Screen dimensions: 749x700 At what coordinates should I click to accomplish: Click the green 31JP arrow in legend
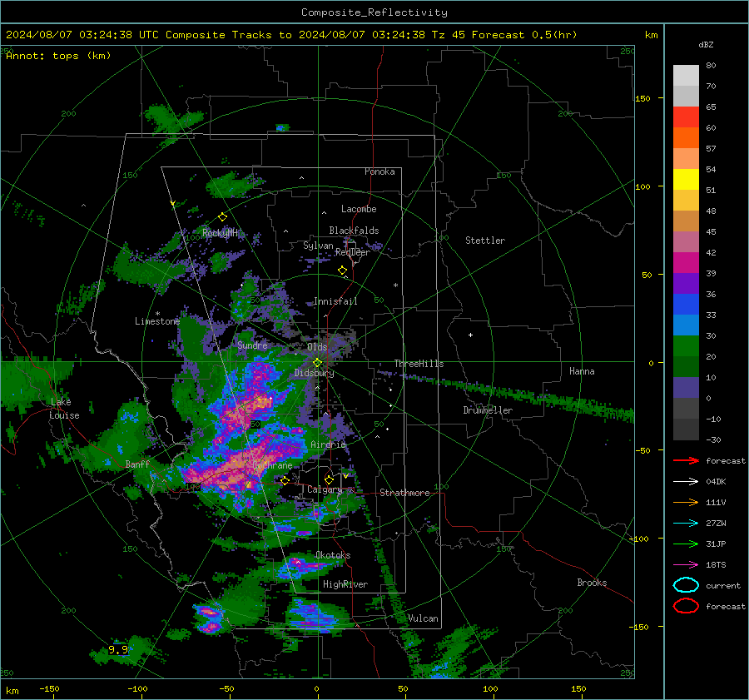(x=686, y=544)
